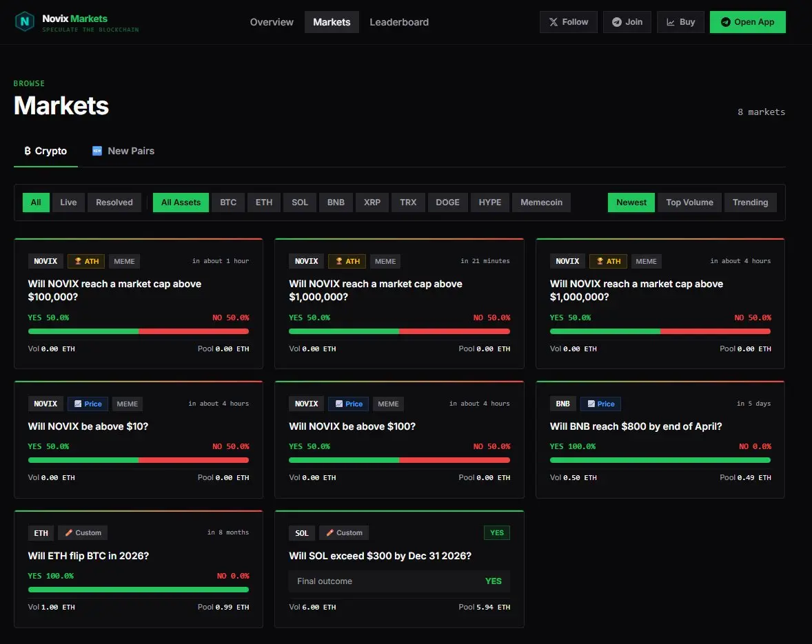Image resolution: width=812 pixels, height=644 pixels.
Task: Click the YES/NO bar on $100,000 market card
Action: 139,331
